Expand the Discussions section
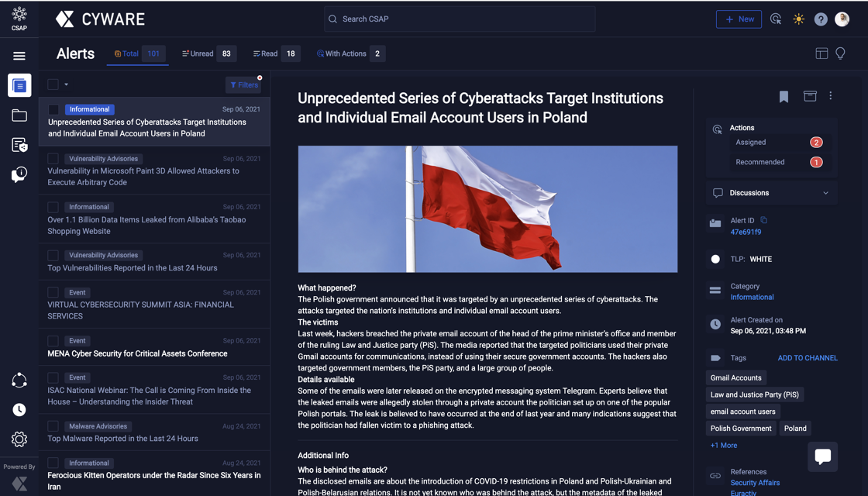Viewport: 868px width, 496px height. click(x=825, y=193)
